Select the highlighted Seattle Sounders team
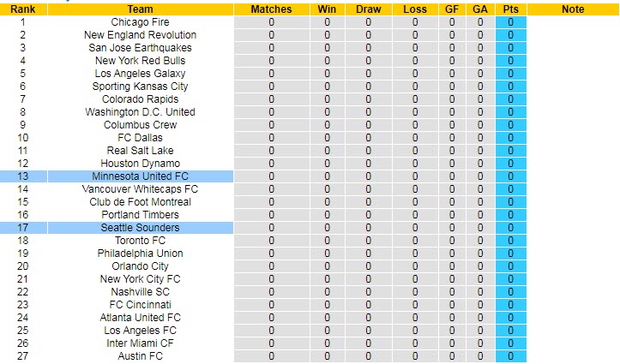The height and width of the screenshot is (364, 620). pyautogui.click(x=140, y=228)
